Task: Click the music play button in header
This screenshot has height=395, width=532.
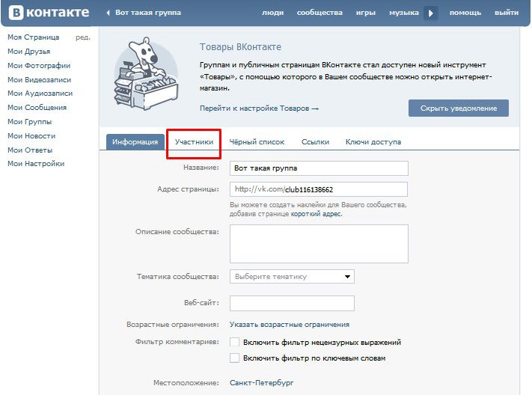Action: [x=430, y=13]
